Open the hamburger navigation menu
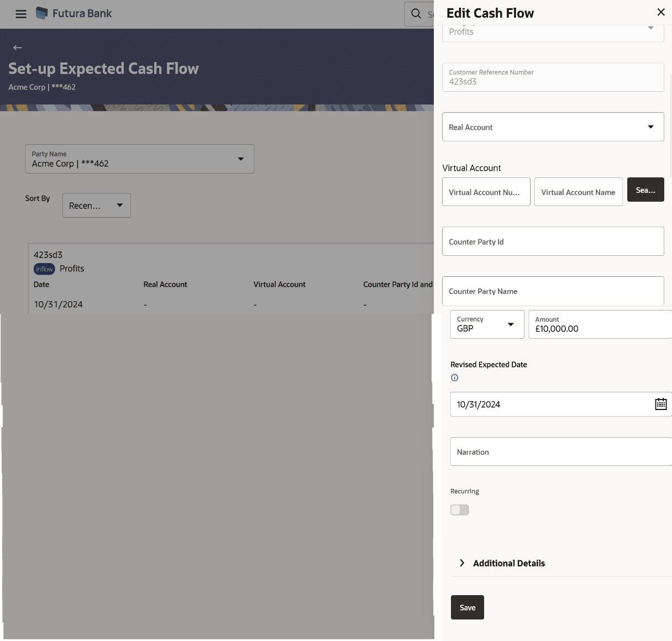 21,14
